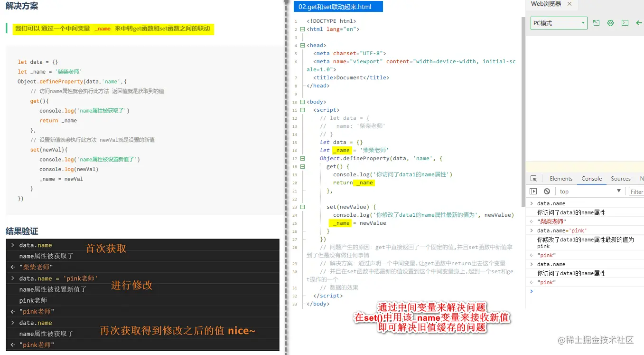Click log line 你修改了data1的name属性最新的值为

pyautogui.click(x=585, y=240)
